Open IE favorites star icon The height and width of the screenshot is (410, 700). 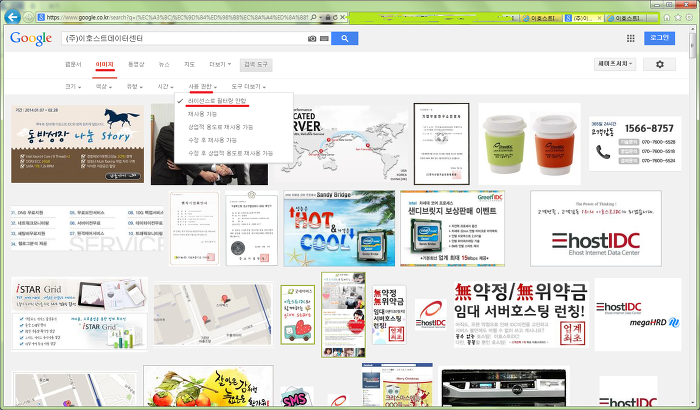(x=678, y=17)
